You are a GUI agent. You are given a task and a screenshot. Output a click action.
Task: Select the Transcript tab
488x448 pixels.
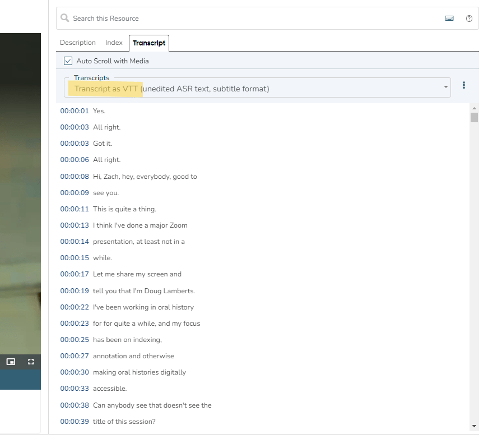[149, 43]
